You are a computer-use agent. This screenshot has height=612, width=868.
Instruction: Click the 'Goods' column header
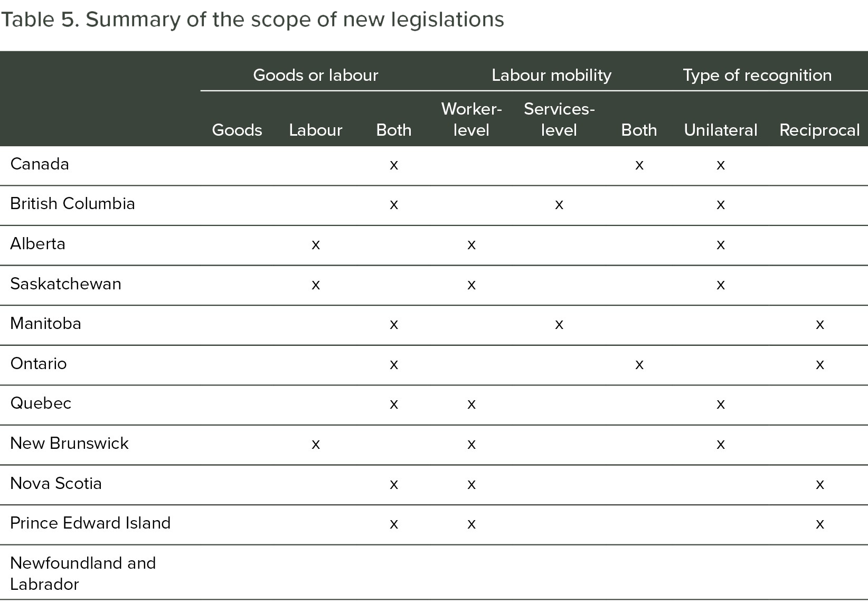point(237,130)
